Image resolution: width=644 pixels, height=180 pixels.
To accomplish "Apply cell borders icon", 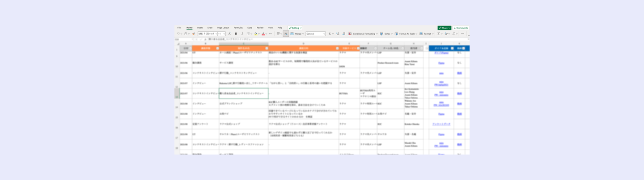I will pos(248,34).
